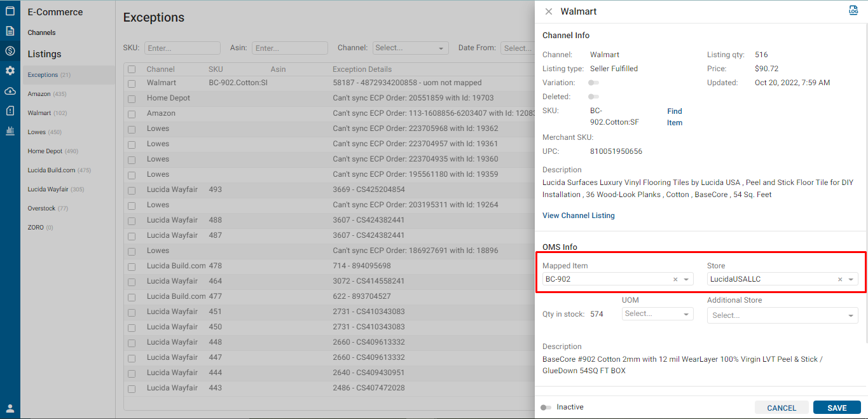Select exception '3669 - CS425204854'
Viewport: 868px width, 419px height.
pyautogui.click(x=369, y=189)
